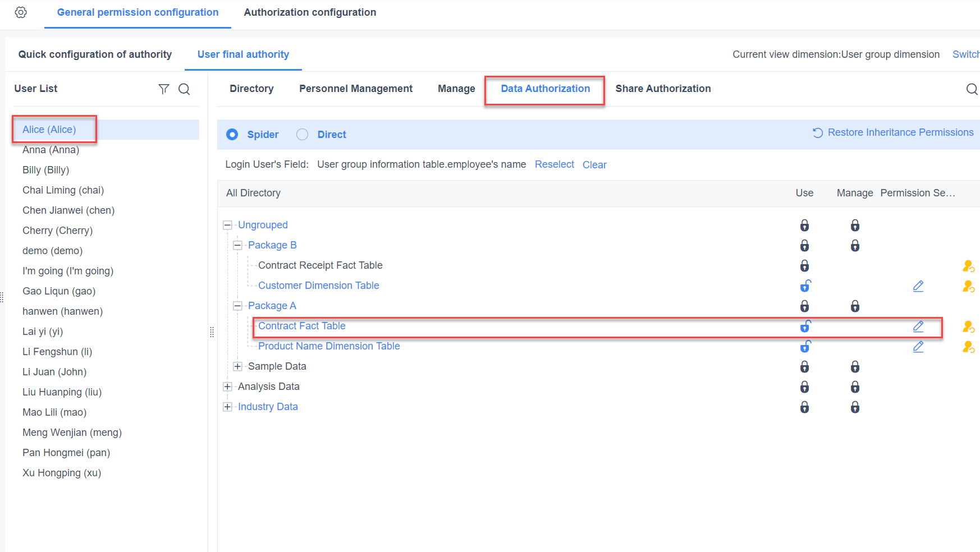The width and height of the screenshot is (980, 552).
Task: Click the search icon beside User List filter
Action: coord(184,89)
